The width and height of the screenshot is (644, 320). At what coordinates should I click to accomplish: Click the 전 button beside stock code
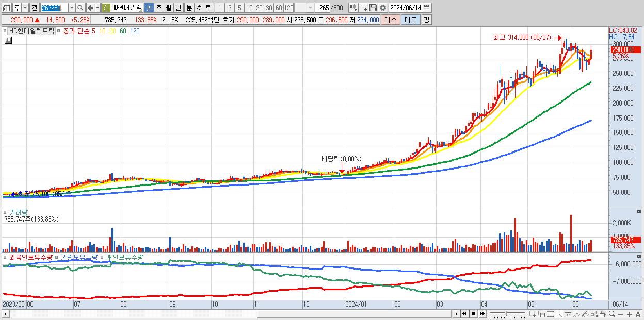[34, 8]
